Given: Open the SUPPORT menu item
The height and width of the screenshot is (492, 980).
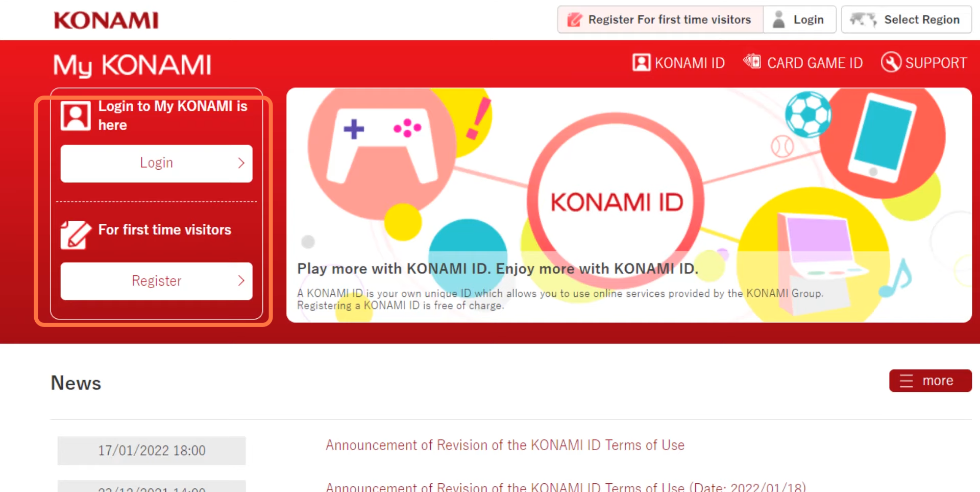Looking at the screenshot, I should pyautogui.click(x=924, y=62).
